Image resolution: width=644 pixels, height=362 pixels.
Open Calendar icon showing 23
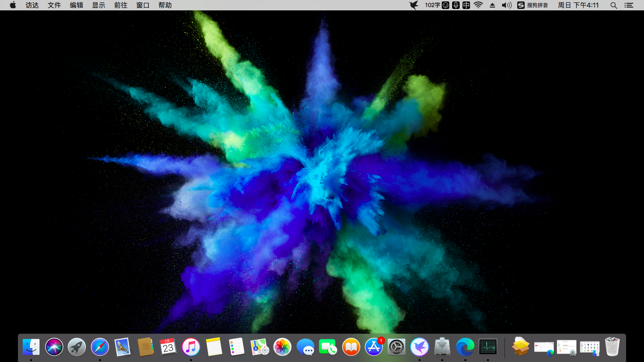pos(168,347)
